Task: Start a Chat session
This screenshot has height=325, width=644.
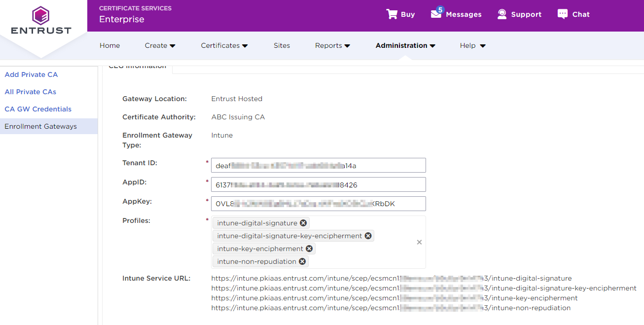Action: (573, 14)
